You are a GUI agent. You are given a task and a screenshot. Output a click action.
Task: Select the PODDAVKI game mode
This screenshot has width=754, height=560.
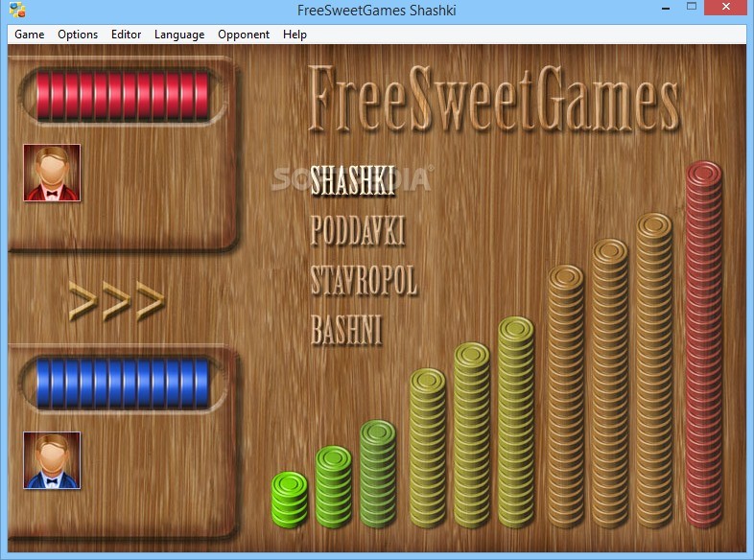tap(358, 230)
